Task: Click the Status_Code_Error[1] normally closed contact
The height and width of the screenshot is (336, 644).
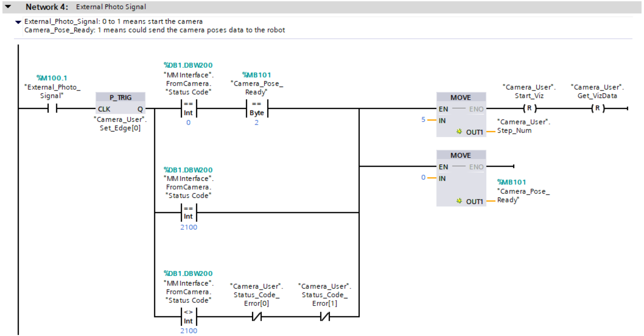Action: pos(325,317)
